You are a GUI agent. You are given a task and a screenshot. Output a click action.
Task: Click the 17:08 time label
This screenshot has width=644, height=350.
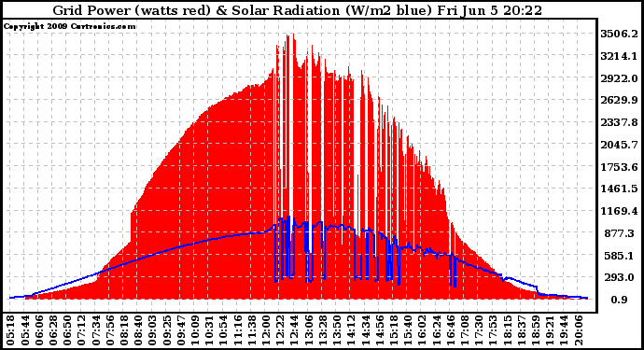pyautogui.click(x=464, y=330)
